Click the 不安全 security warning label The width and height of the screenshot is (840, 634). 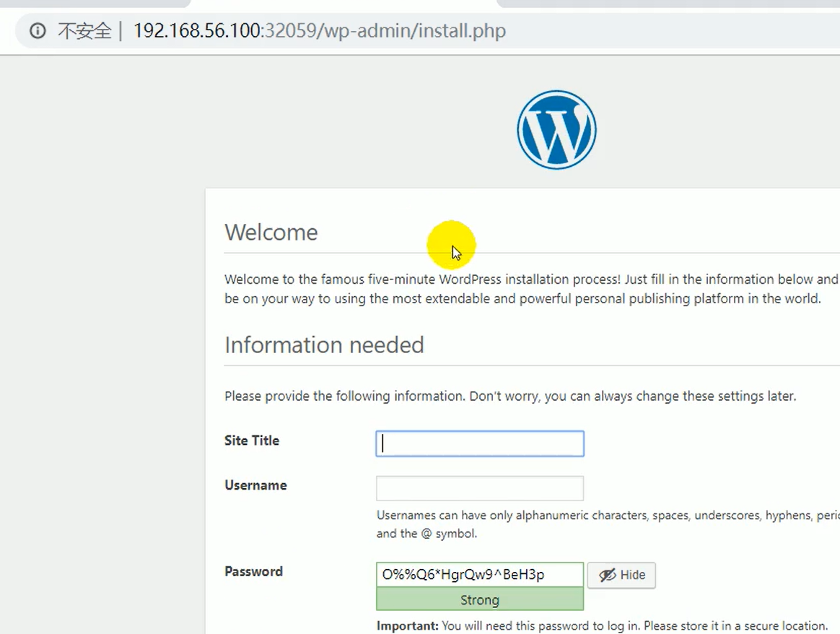click(84, 31)
